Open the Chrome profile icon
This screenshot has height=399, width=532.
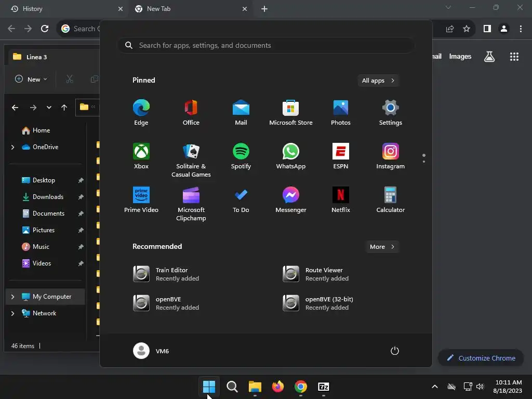[x=504, y=29]
